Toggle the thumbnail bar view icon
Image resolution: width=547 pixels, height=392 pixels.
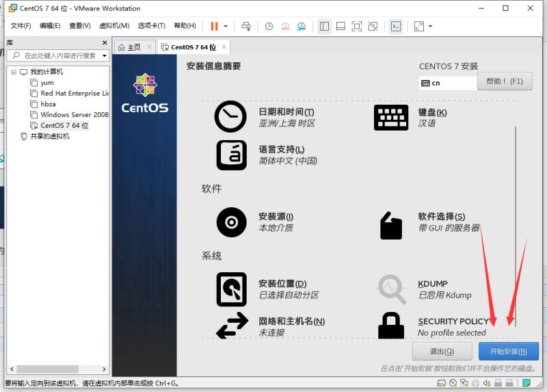(341, 26)
